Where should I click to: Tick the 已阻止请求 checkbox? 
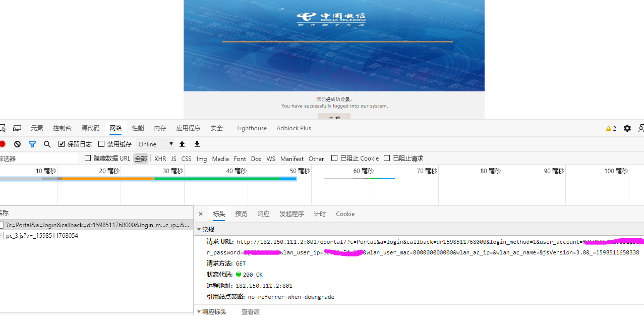click(387, 158)
